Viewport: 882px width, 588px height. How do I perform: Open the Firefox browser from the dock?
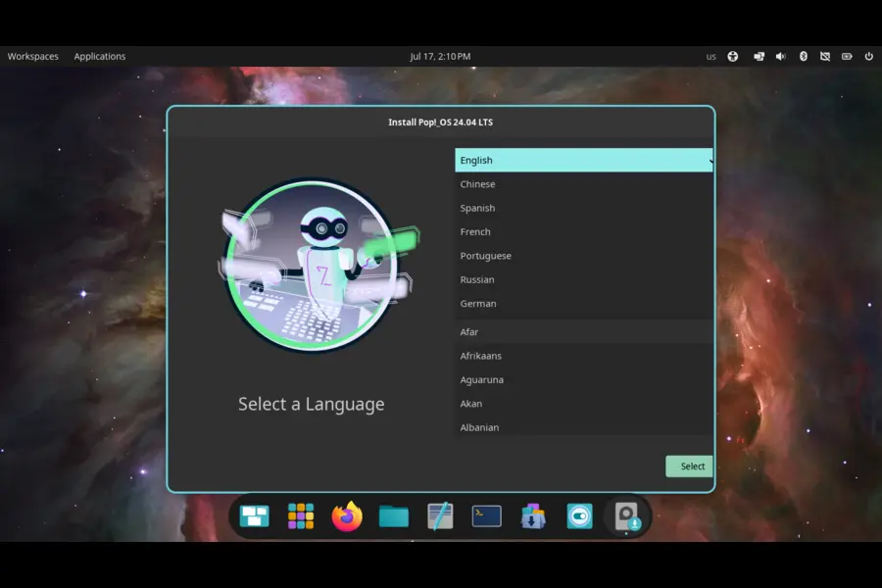(347, 516)
